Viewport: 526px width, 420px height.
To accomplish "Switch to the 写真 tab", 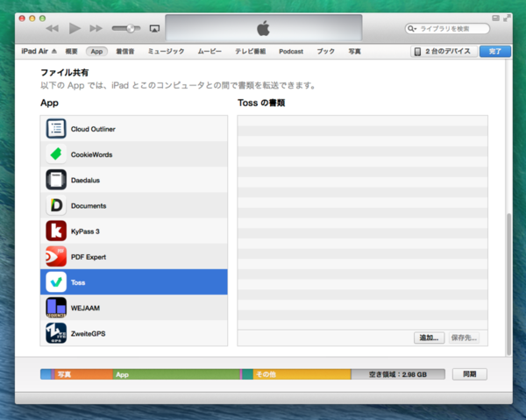I will coord(354,52).
